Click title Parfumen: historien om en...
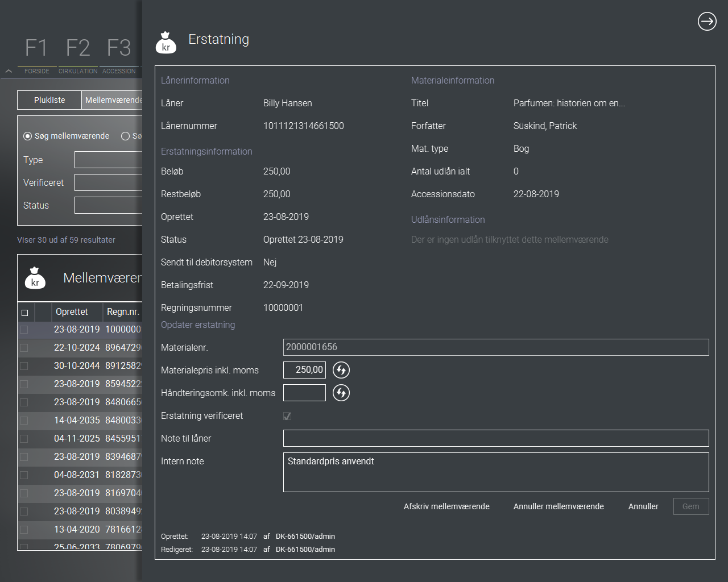 (x=569, y=103)
